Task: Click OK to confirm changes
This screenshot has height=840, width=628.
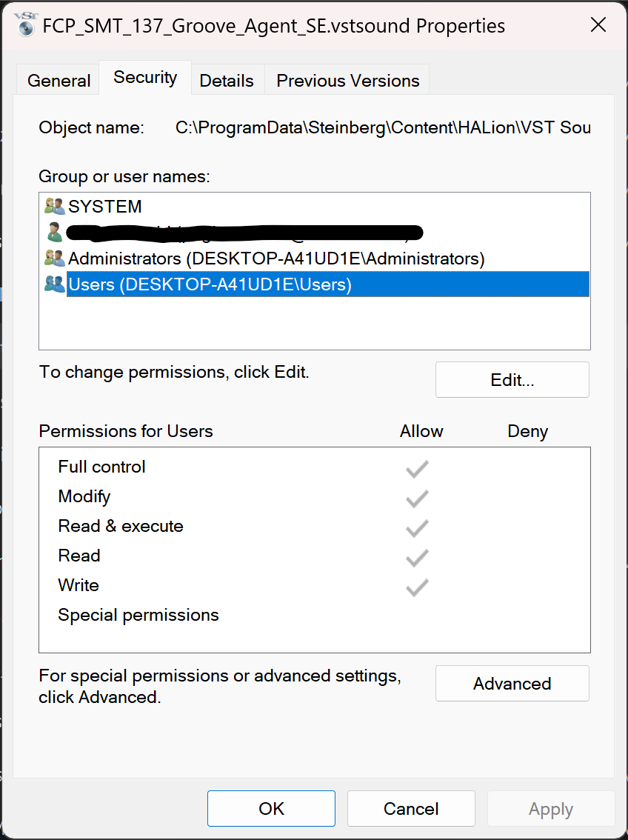Action: (271, 808)
